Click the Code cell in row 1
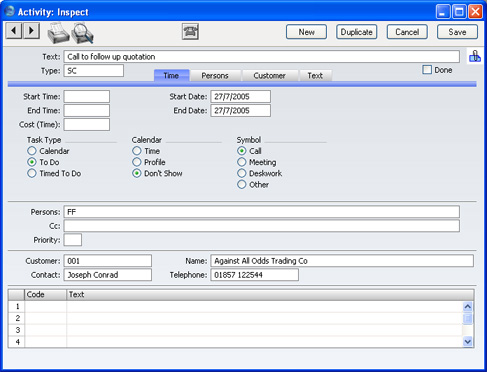The width and height of the screenshot is (487, 372). click(x=46, y=306)
